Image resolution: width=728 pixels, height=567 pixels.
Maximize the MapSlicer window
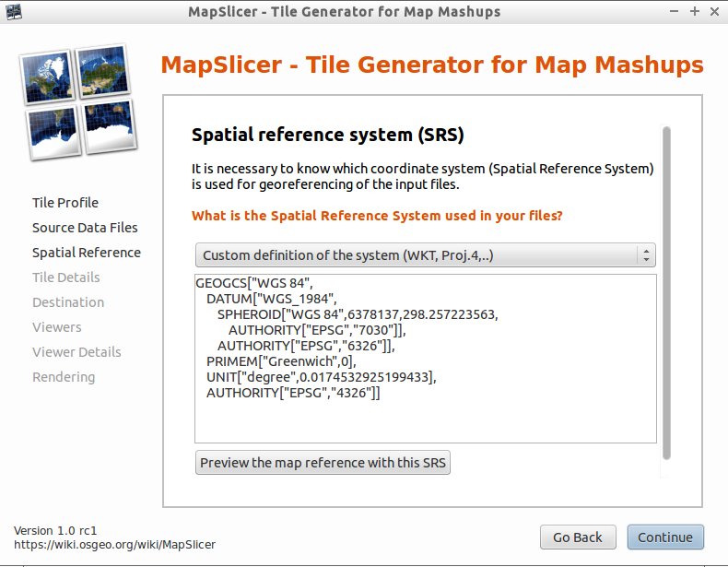tap(695, 12)
